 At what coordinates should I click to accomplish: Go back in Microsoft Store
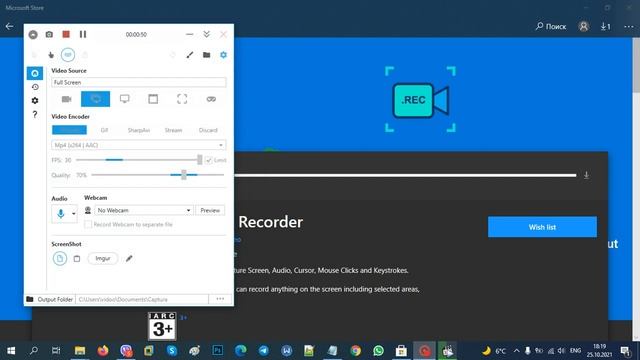tap(9, 27)
